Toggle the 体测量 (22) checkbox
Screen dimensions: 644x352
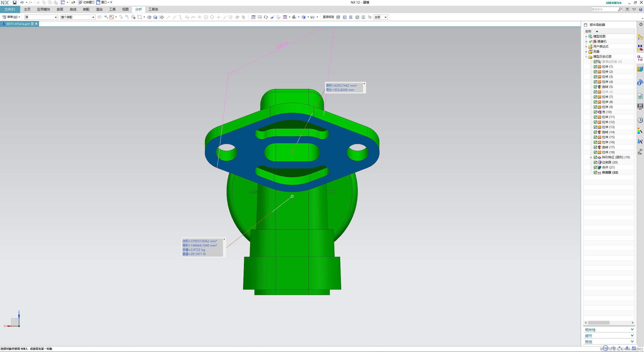click(x=595, y=172)
